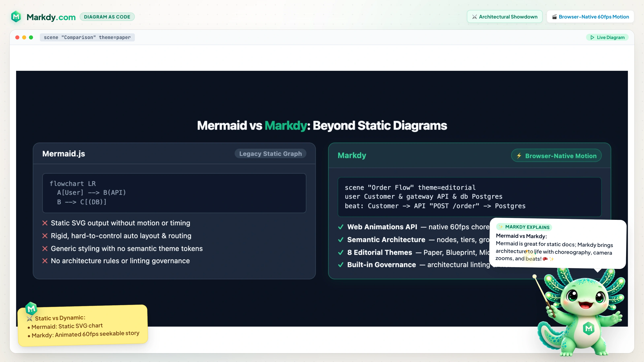Click the Built-in Governance feature text
This screenshot has width=644, height=362.
[419, 265]
